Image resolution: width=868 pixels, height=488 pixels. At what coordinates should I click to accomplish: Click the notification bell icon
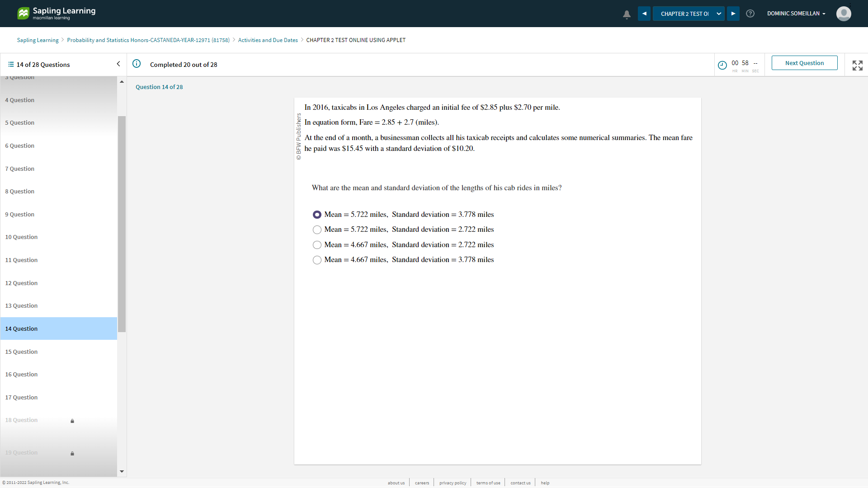pyautogui.click(x=627, y=14)
